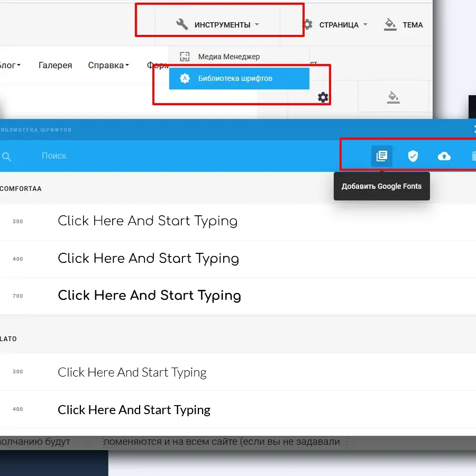Click the Add Google Fonts icon
Viewport: 476px width, 476px height.
point(381,156)
